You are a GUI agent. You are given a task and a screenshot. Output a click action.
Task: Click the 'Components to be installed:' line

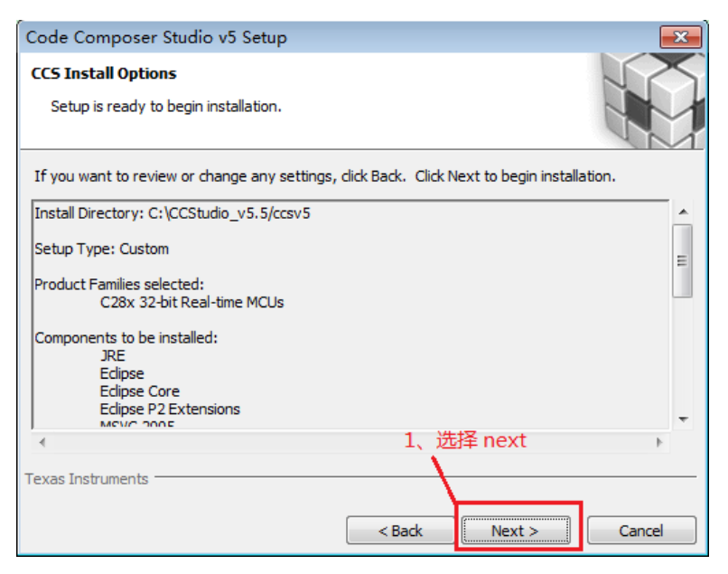[126, 338]
